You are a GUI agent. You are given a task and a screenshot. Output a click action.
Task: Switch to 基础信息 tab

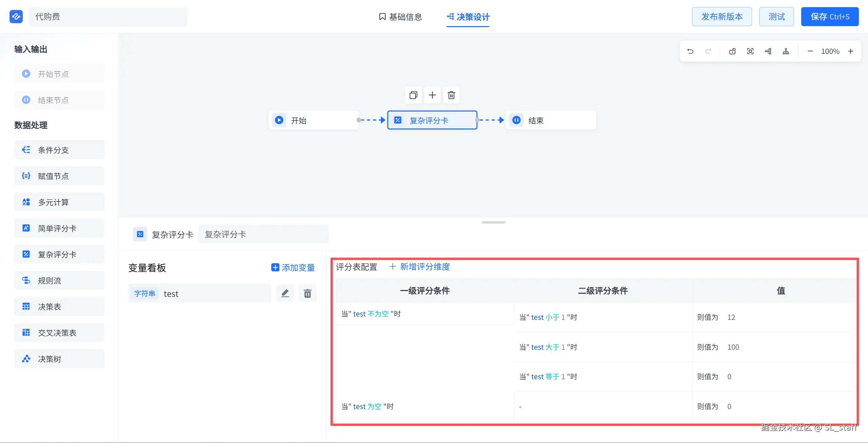(400, 17)
